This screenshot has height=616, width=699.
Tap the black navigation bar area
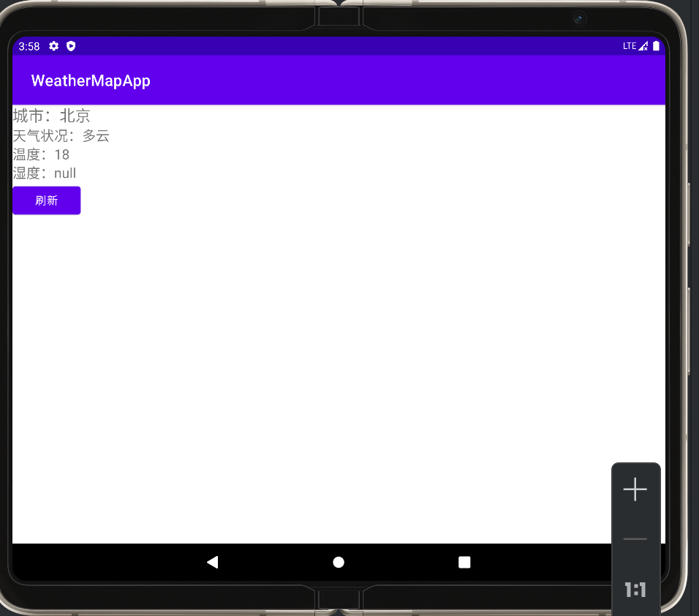(339, 562)
